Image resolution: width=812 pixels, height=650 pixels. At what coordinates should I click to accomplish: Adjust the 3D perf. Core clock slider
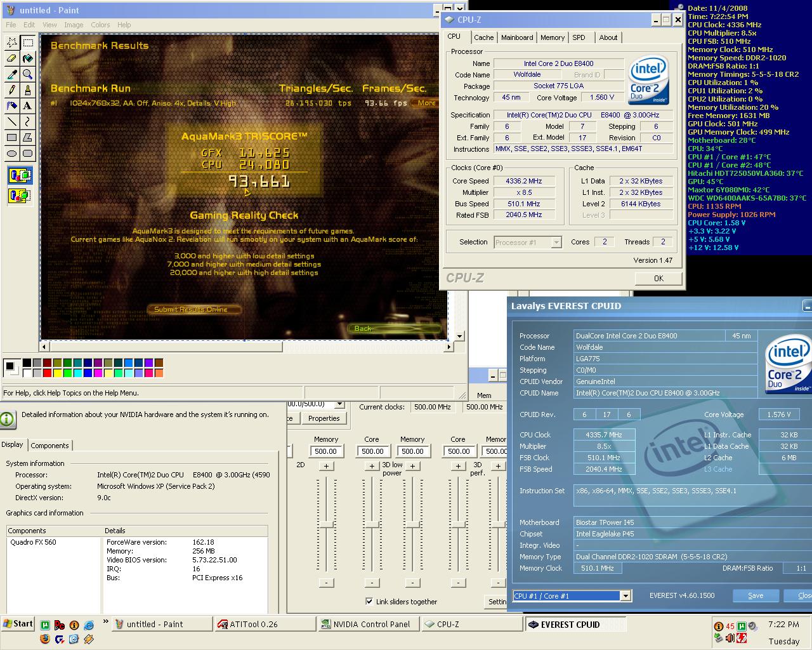coord(458,524)
